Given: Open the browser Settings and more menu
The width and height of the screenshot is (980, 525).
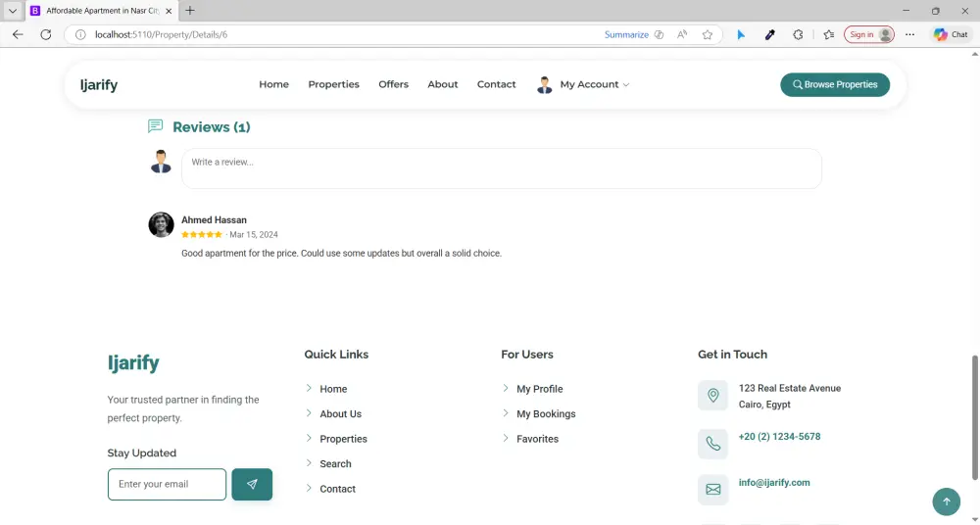Looking at the screenshot, I should pos(909,34).
